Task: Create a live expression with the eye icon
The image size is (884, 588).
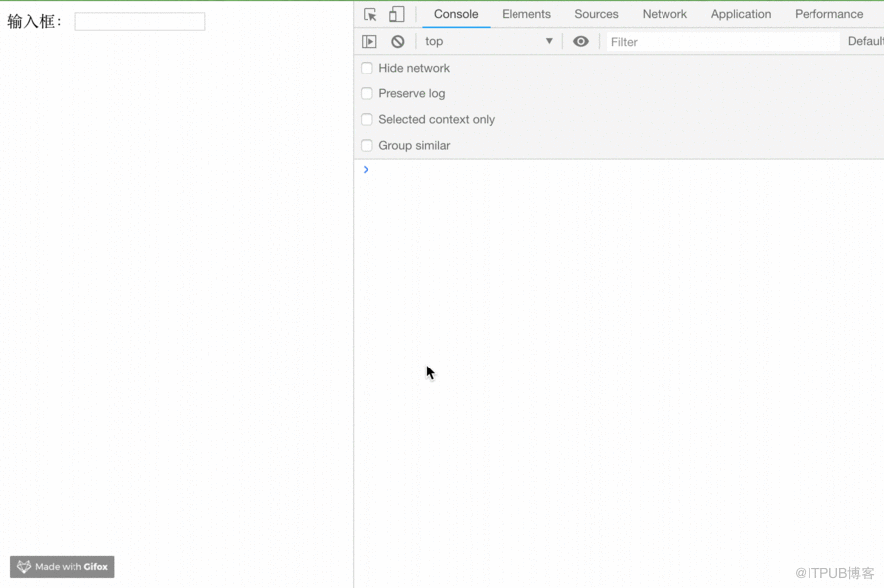Action: coord(581,41)
